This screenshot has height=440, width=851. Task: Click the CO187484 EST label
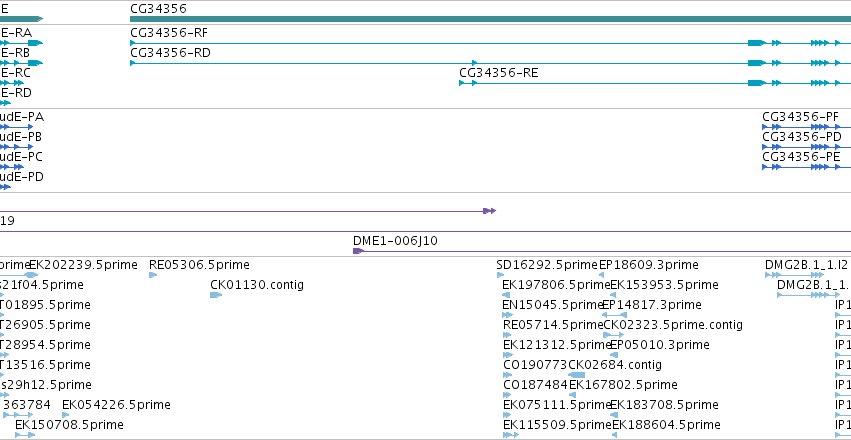535,385
